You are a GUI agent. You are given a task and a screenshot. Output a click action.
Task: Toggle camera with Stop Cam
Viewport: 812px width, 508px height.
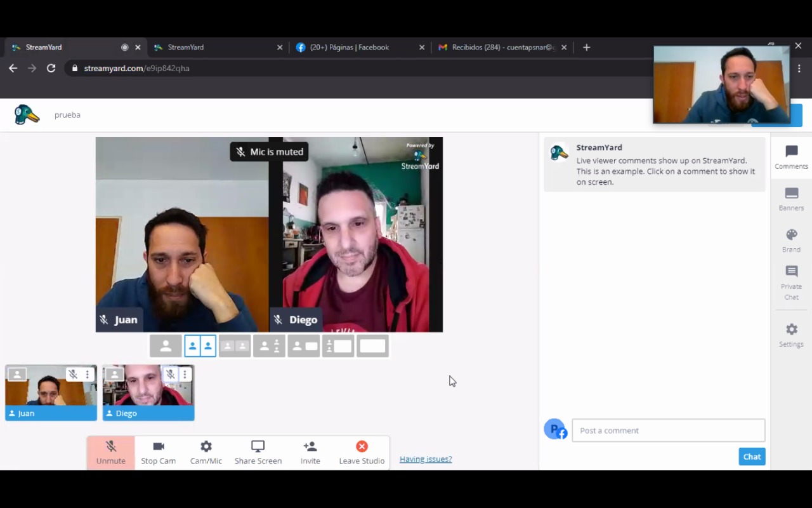click(x=159, y=452)
